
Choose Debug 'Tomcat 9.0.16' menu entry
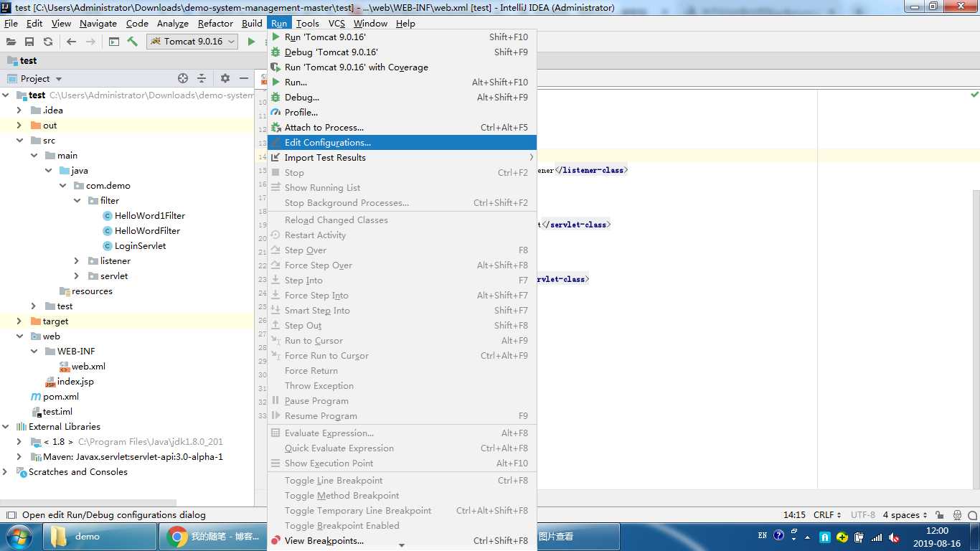402,52
